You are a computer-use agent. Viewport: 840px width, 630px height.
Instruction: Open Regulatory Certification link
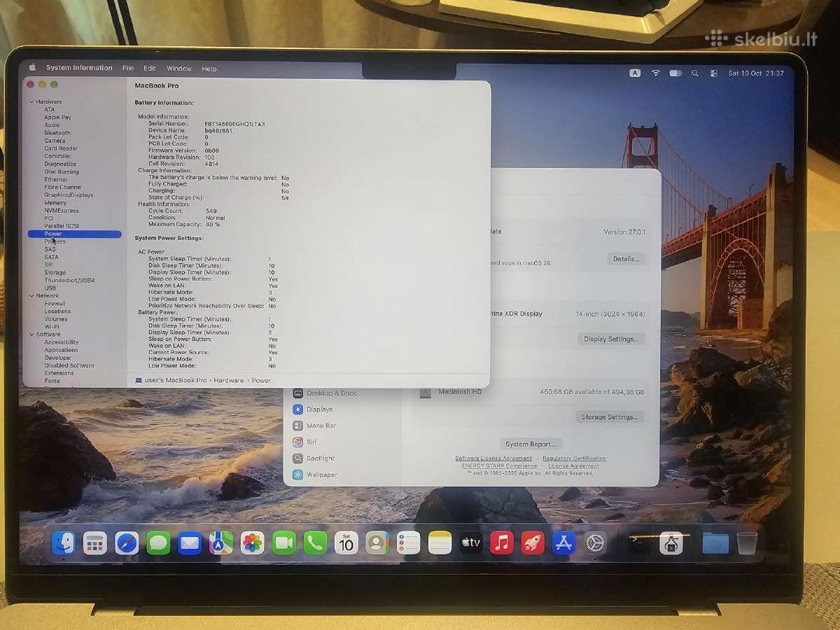[575, 458]
